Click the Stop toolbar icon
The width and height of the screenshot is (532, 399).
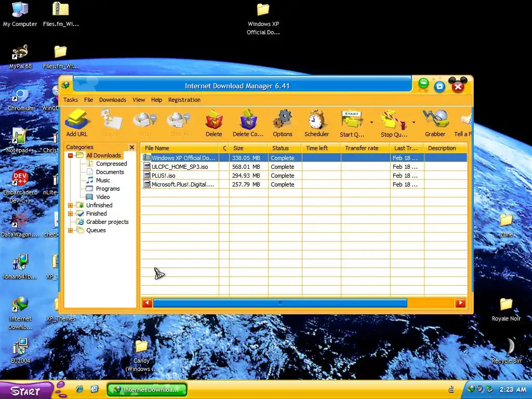click(145, 123)
